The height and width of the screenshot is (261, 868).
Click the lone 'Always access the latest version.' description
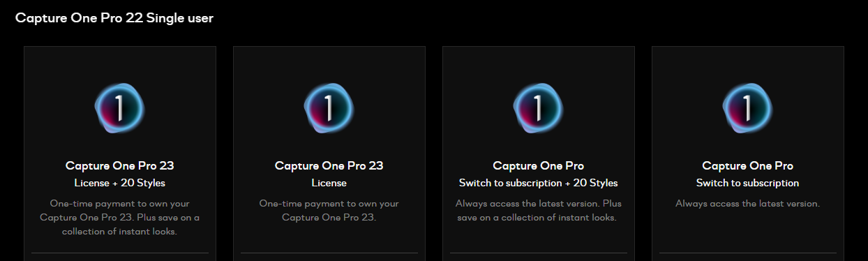pos(748,204)
